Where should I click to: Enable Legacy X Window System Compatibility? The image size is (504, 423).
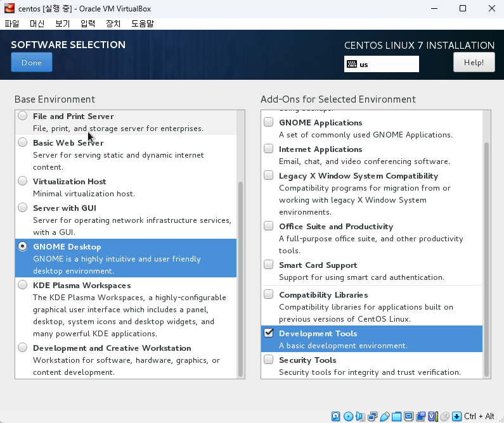coord(268,175)
